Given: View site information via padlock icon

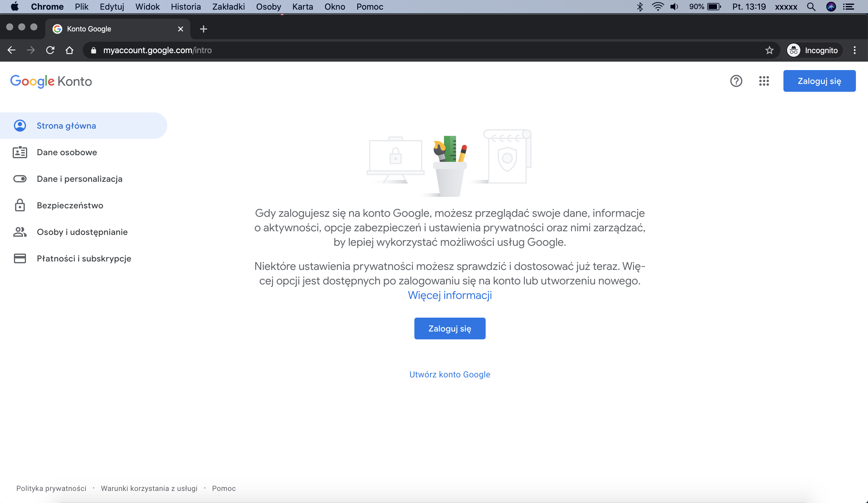Looking at the screenshot, I should [93, 50].
